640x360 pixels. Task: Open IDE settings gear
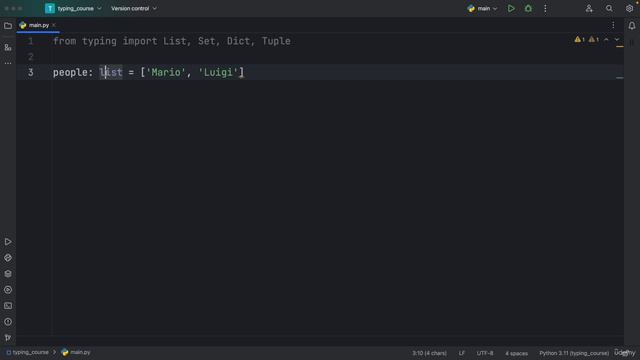coord(629,9)
